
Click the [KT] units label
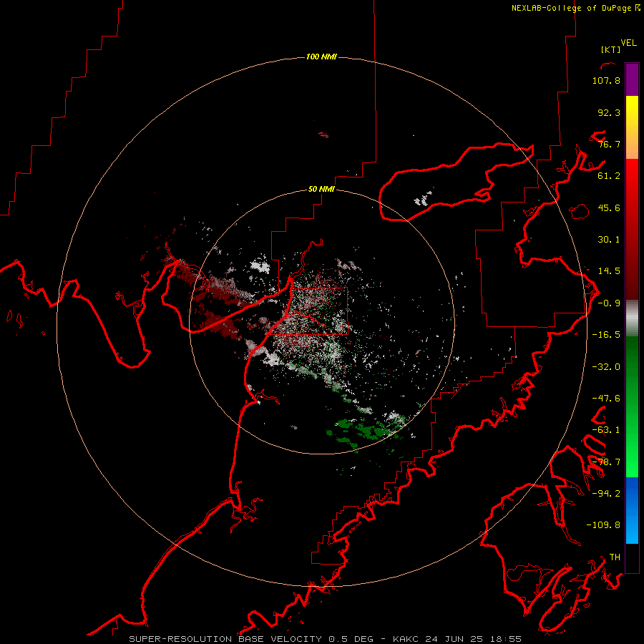pyautogui.click(x=610, y=49)
